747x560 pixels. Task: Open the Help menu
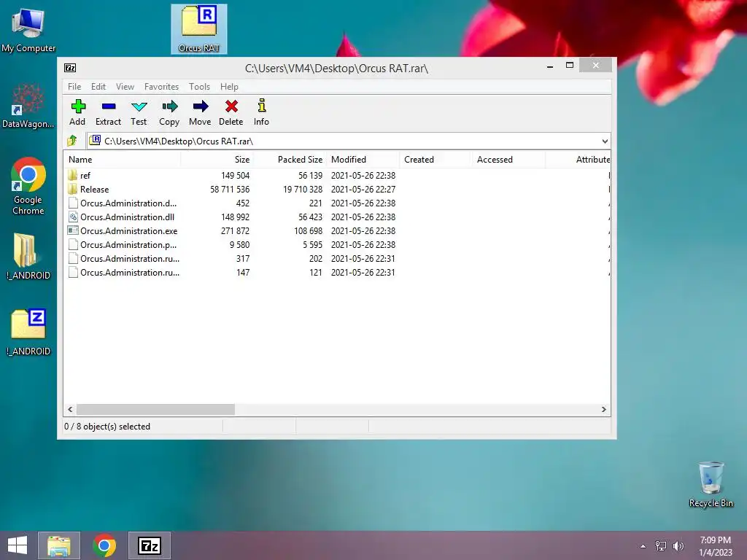tap(229, 87)
